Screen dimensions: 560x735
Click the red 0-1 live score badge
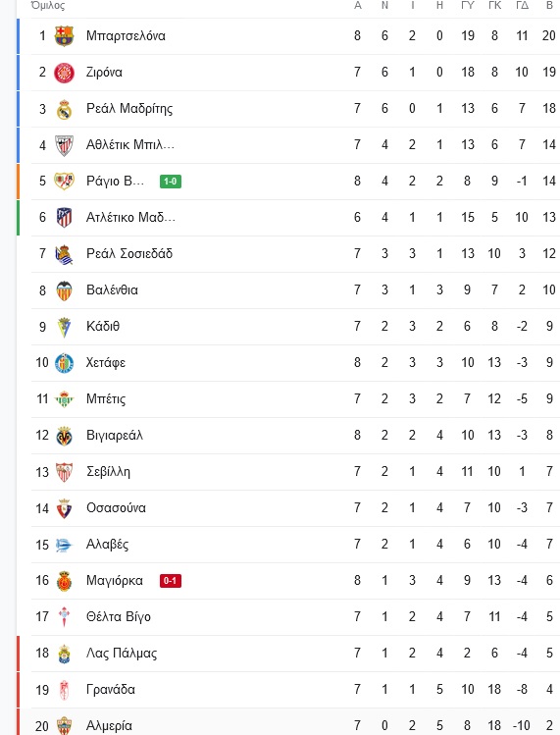point(170,581)
